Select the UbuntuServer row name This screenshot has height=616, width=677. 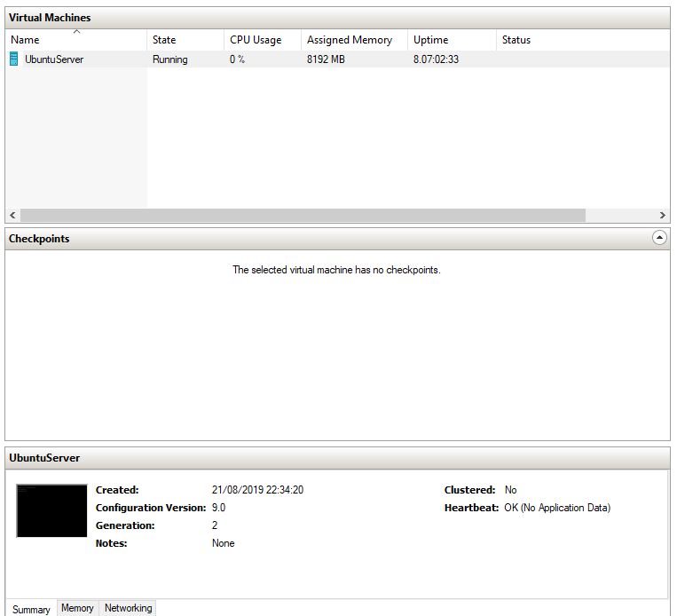(54, 59)
